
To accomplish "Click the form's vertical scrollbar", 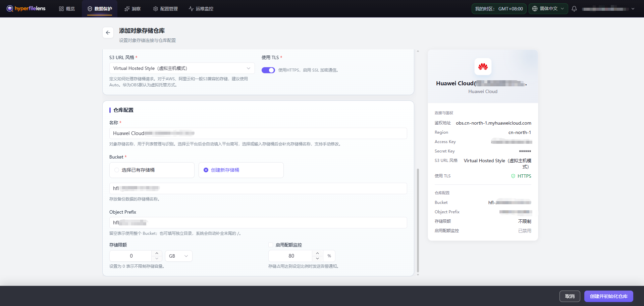I will point(418,220).
